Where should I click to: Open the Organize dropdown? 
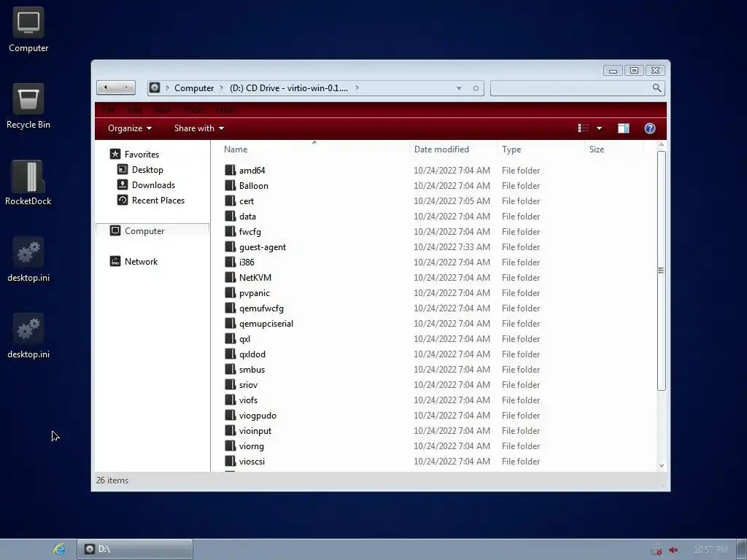point(130,128)
